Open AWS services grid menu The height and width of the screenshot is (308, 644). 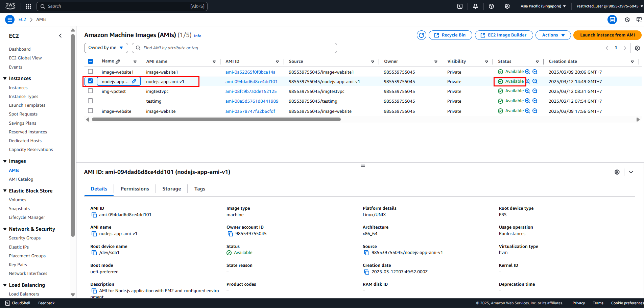click(x=28, y=6)
